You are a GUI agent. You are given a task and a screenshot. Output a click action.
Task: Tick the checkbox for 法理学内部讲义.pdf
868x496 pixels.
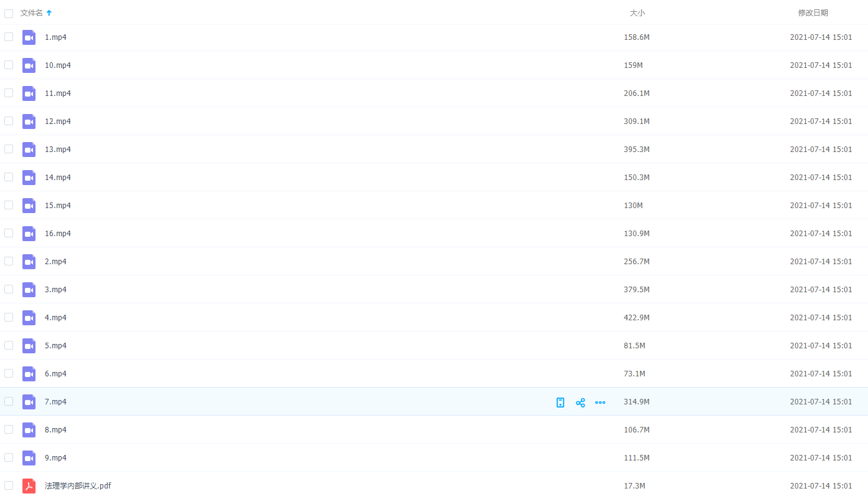pyautogui.click(x=9, y=485)
